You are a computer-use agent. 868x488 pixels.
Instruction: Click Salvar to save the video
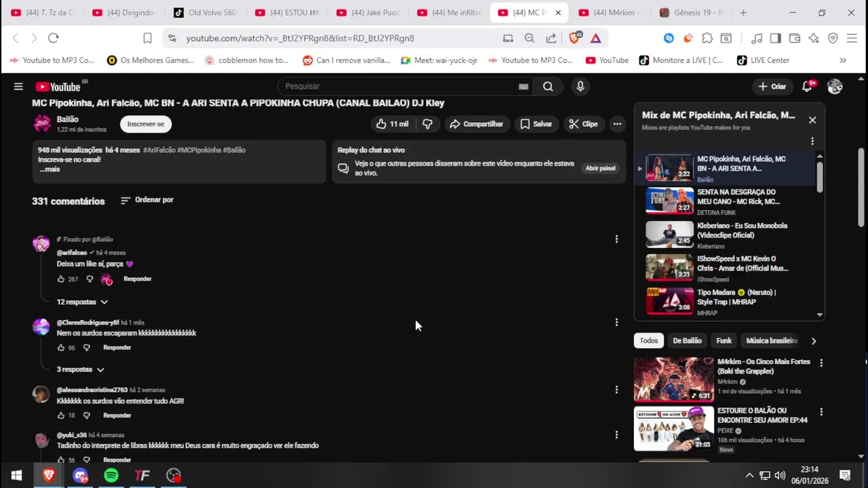point(536,124)
